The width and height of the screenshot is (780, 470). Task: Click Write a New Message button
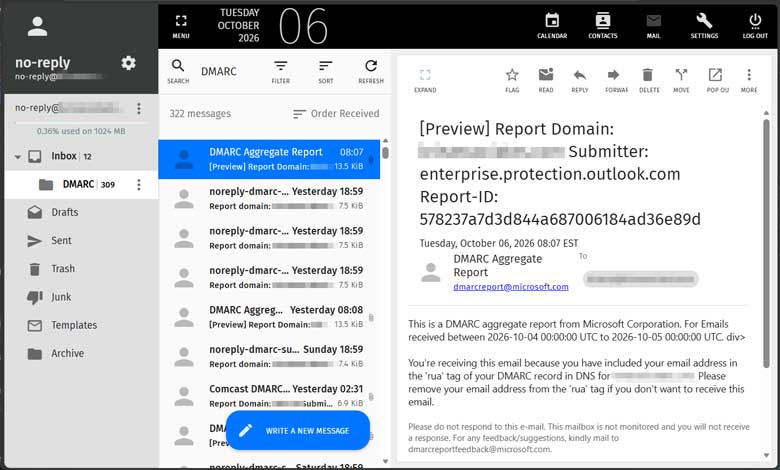click(297, 430)
